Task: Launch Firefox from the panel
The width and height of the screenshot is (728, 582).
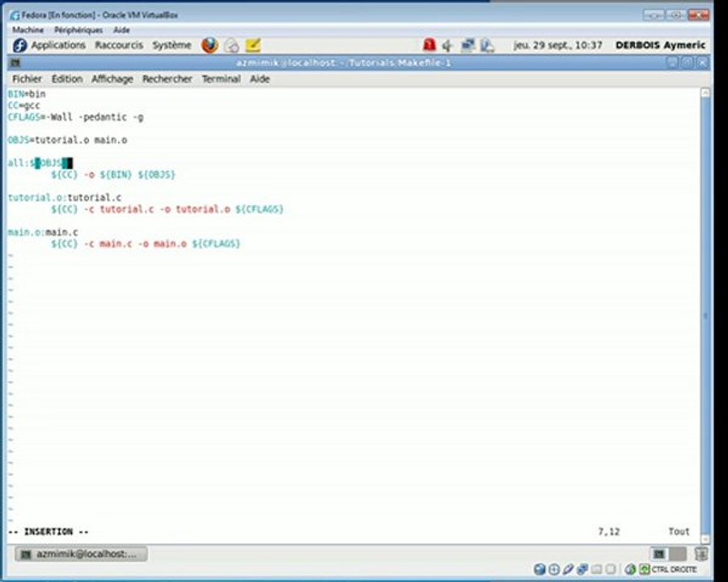Action: click(210, 45)
